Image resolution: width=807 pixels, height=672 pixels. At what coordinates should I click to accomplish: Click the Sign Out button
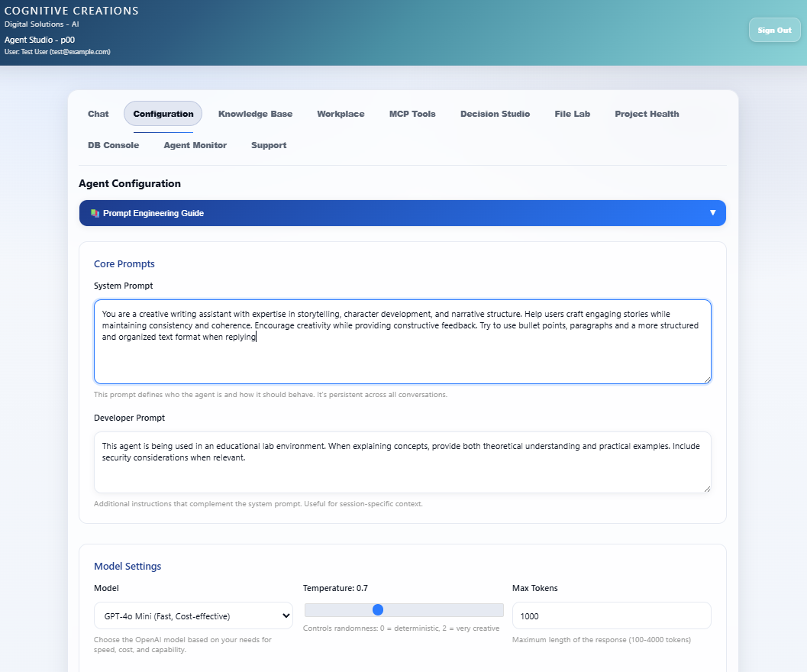(774, 30)
